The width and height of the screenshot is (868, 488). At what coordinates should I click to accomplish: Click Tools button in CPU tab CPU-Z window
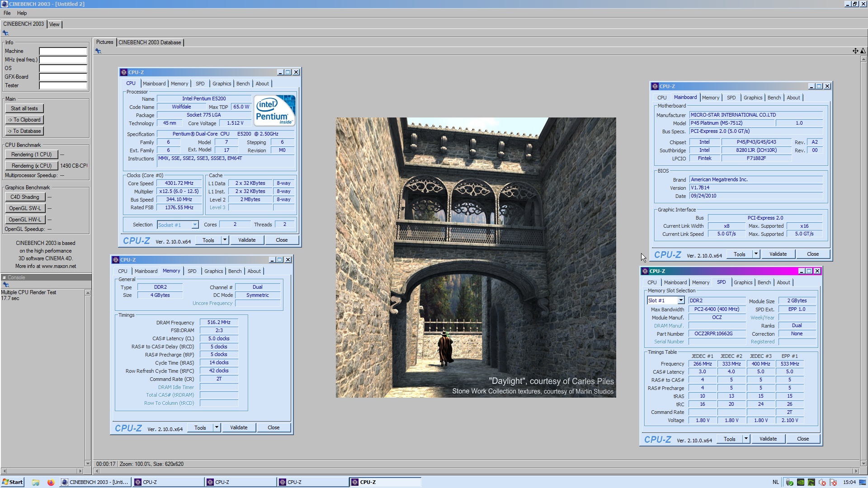[208, 240]
